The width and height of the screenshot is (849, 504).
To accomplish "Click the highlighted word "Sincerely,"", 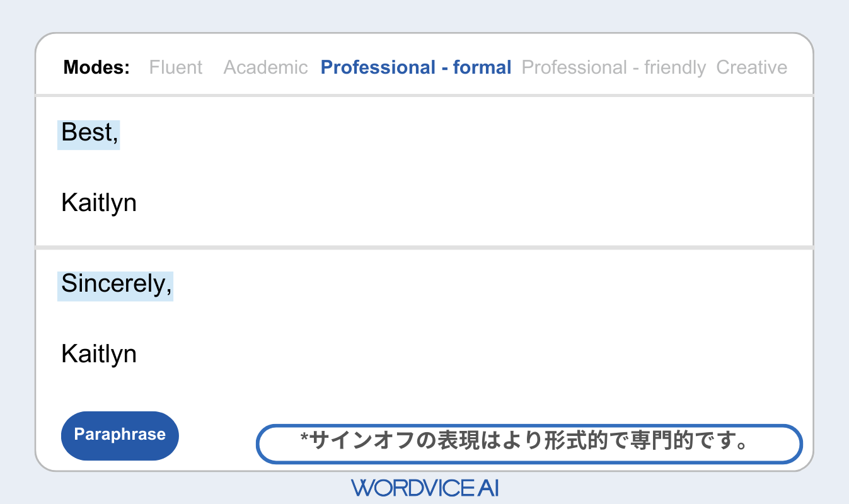I will pos(115,285).
